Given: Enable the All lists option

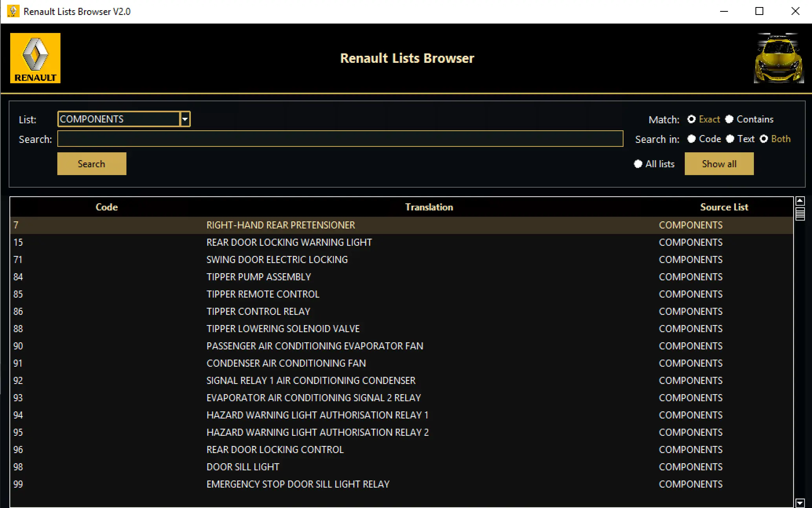Looking at the screenshot, I should point(638,164).
